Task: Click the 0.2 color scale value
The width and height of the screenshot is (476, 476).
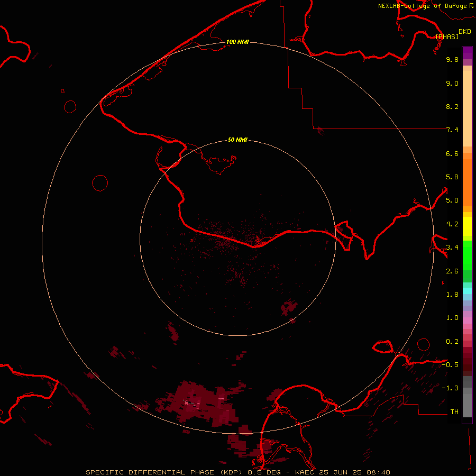Action: [x=452, y=342]
